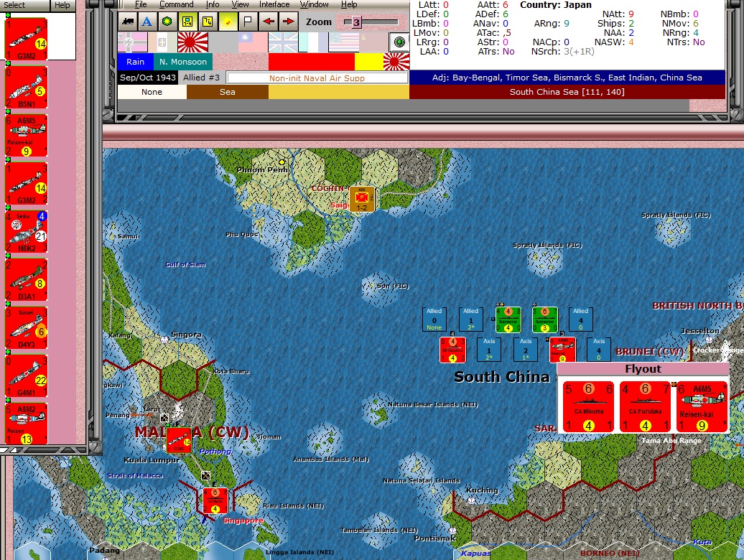Open the View menu
This screenshot has height=560, width=744.
click(x=240, y=4)
